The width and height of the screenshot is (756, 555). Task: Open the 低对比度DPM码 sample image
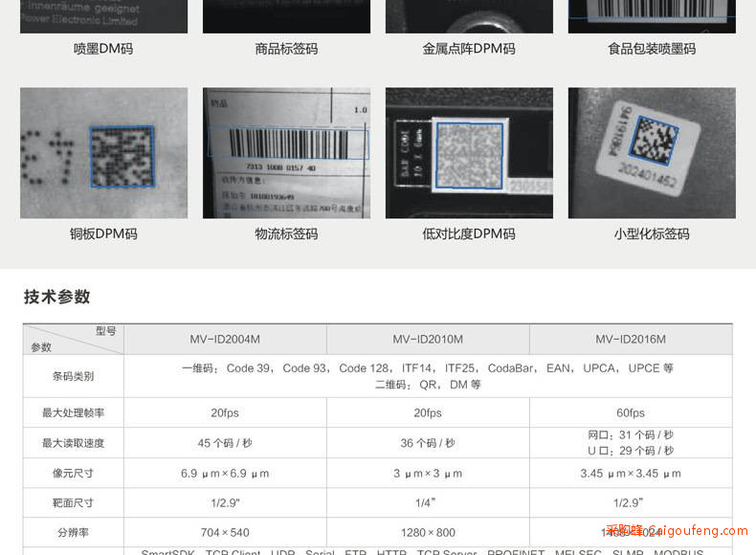469,153
